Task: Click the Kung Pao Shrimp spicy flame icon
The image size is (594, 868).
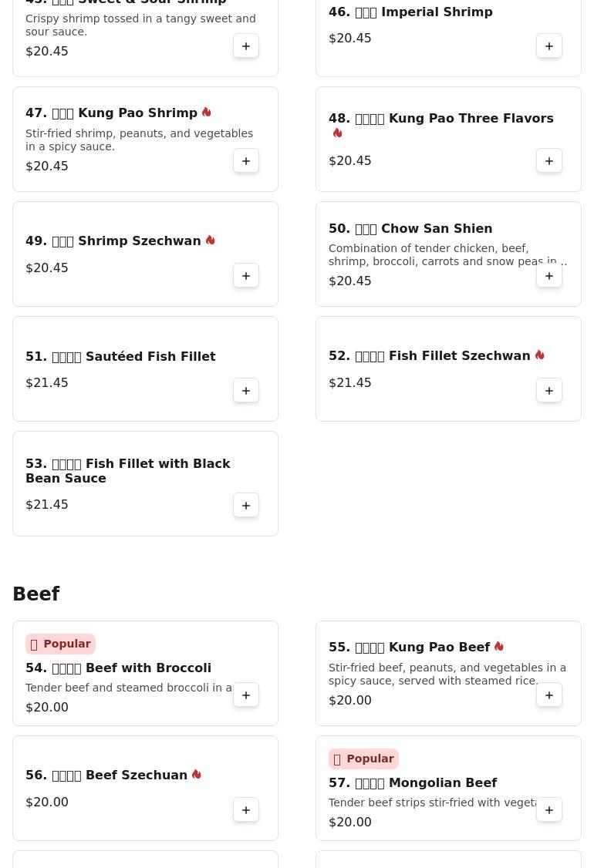Action: 207,113
